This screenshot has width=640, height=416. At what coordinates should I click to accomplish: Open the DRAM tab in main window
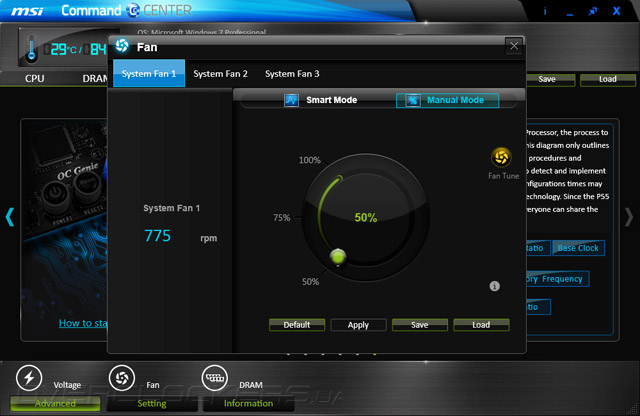tap(95, 78)
